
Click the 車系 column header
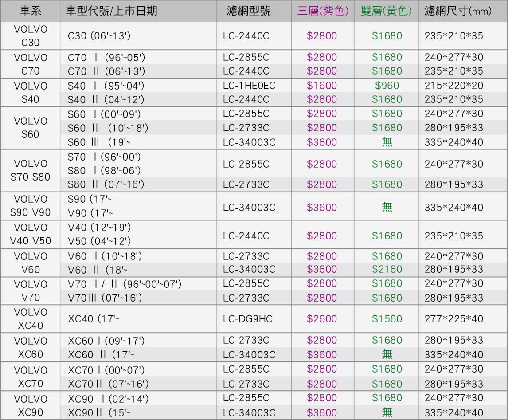click(31, 11)
